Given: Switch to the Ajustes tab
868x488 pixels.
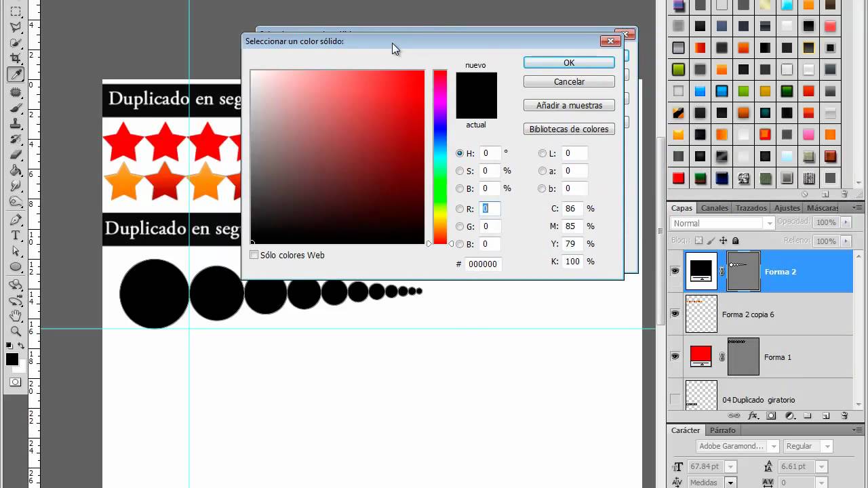Looking at the screenshot, I should click(787, 208).
